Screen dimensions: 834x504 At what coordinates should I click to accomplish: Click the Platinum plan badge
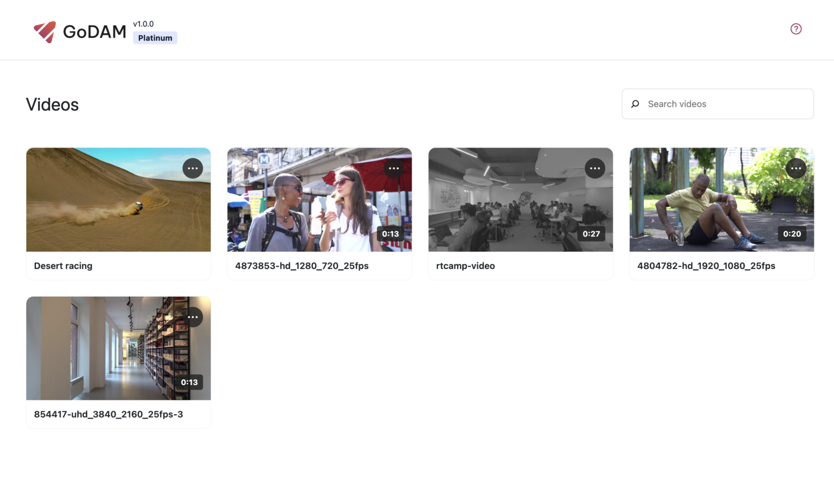point(155,37)
